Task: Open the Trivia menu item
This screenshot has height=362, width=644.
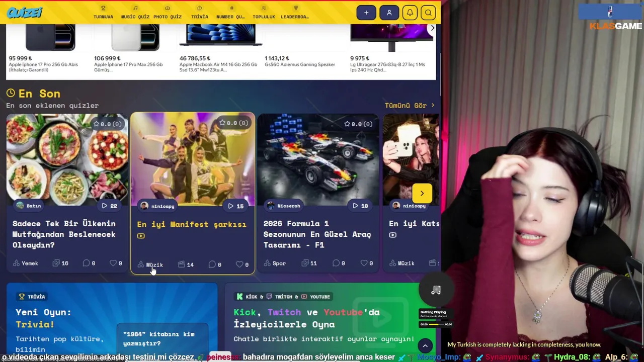Action: pos(200,13)
